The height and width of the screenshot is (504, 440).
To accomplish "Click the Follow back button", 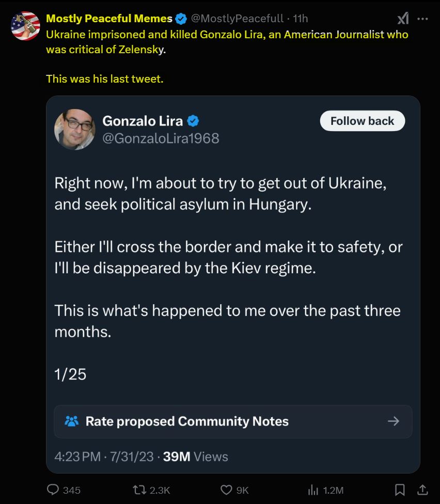I will point(362,121).
